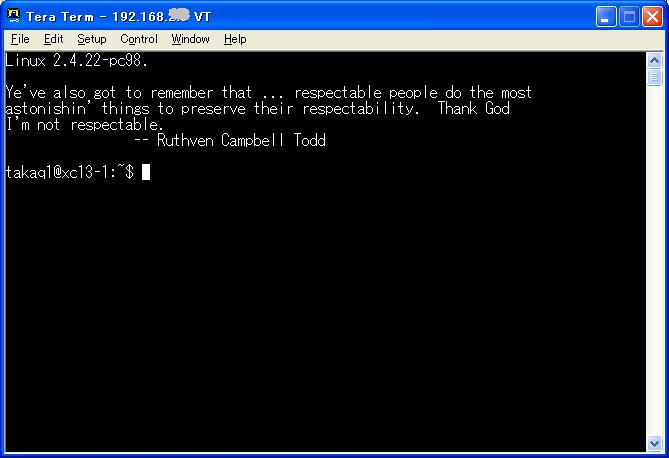The image size is (669, 458).
Task: Open the Setup menu
Action: (x=92, y=39)
